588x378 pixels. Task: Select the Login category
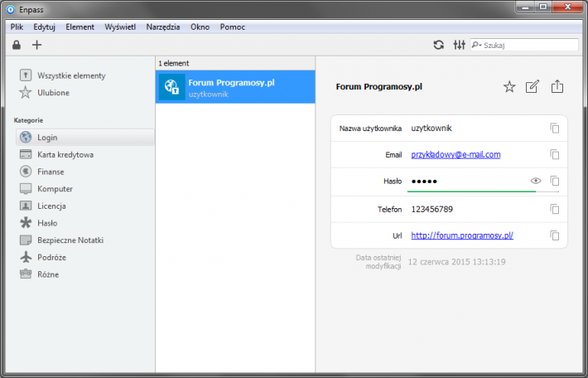(85, 138)
